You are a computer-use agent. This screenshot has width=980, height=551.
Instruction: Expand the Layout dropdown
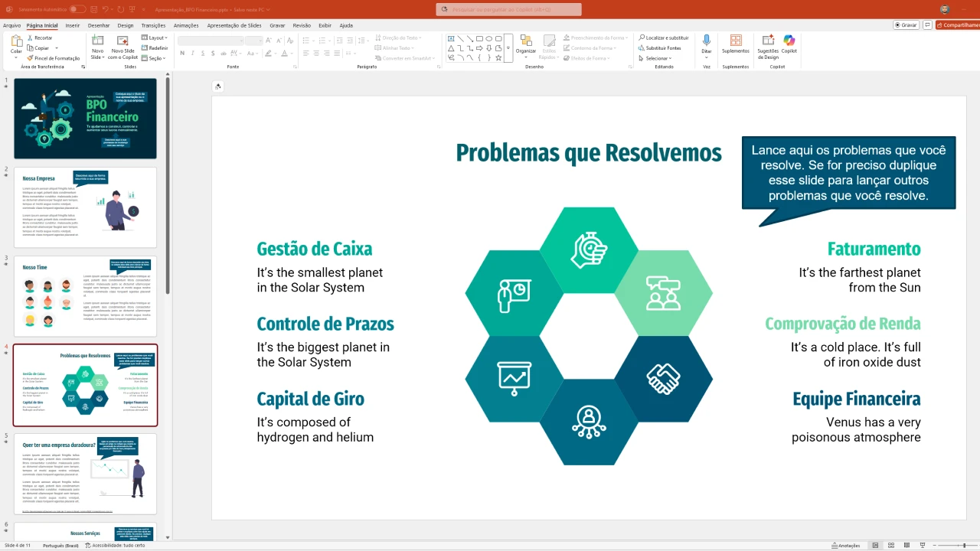tap(156, 37)
